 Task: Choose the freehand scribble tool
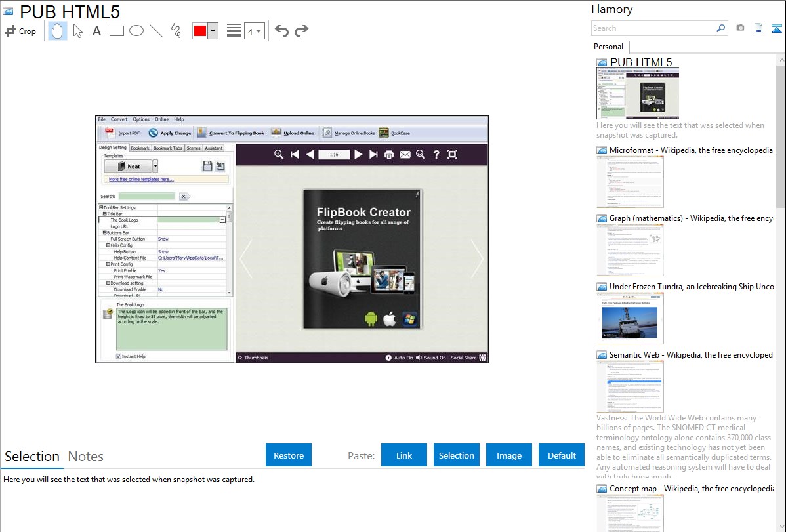point(176,31)
